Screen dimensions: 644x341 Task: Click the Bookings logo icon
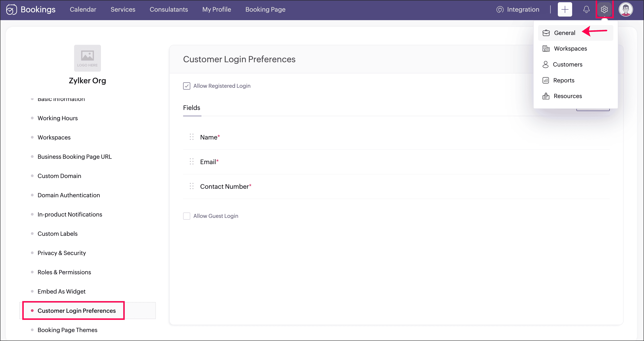(x=11, y=9)
